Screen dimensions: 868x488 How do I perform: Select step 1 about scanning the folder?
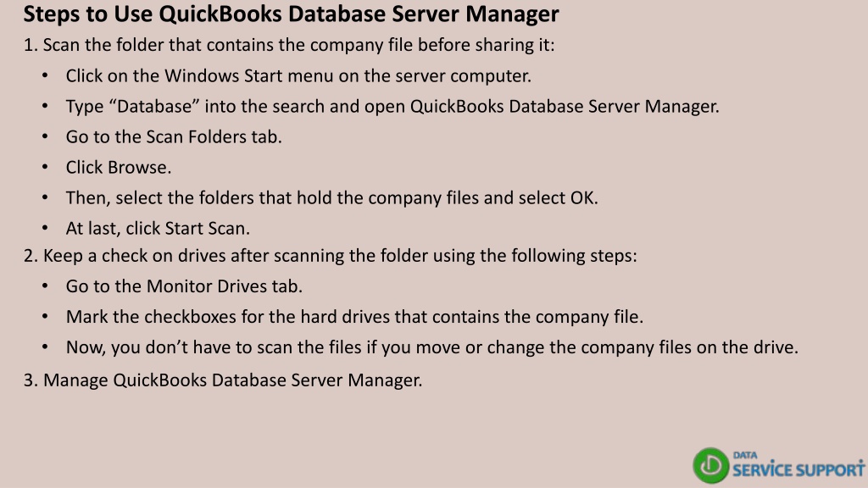pos(289,45)
